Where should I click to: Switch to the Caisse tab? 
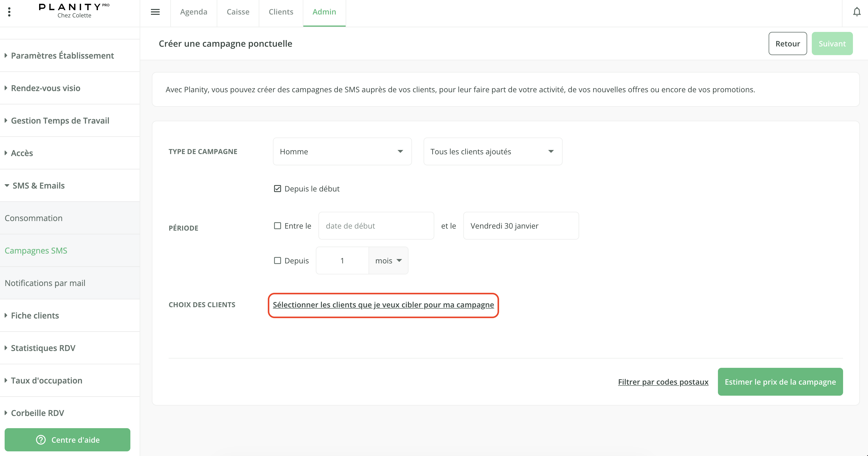(238, 12)
